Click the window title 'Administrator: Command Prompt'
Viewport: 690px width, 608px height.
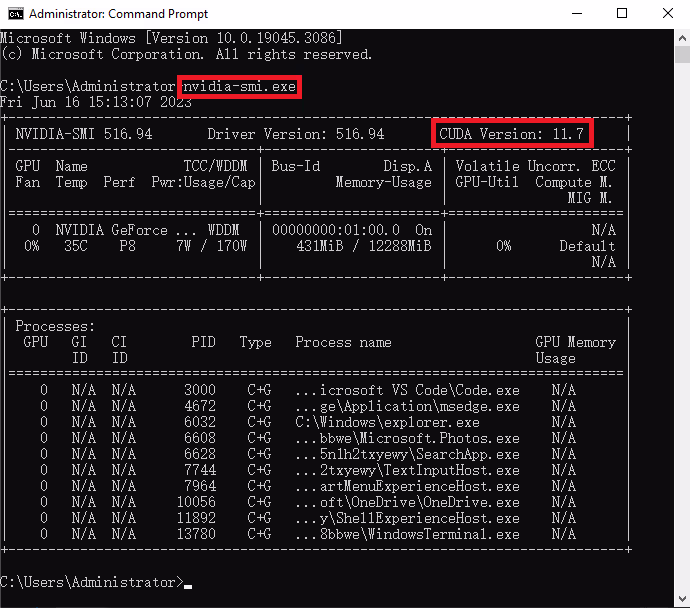click(x=118, y=14)
